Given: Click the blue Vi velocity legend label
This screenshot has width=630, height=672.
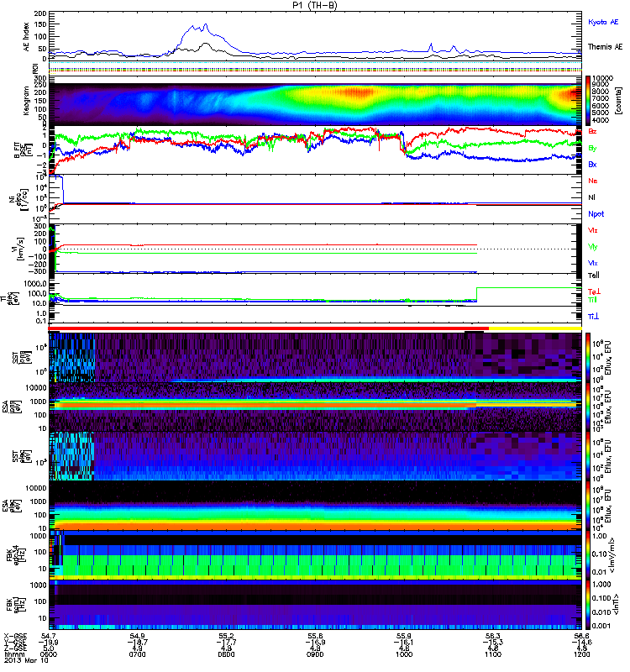Looking at the screenshot, I should 593,263.
